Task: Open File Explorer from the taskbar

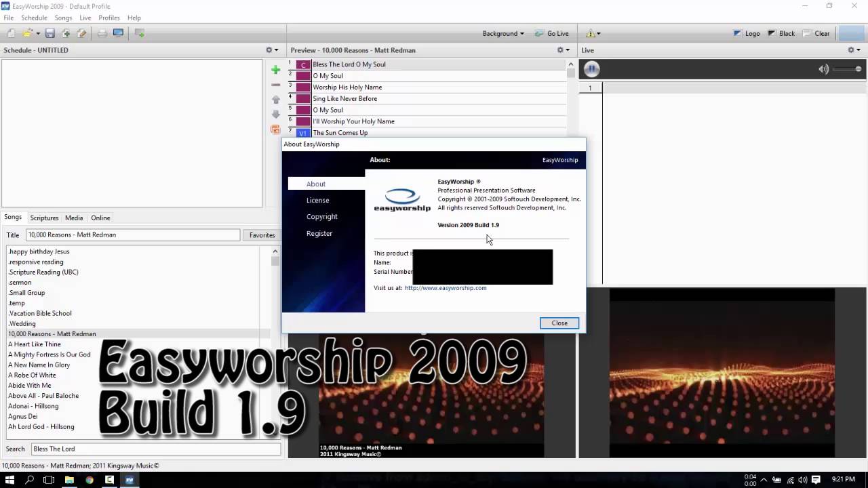Action: pyautogui.click(x=69, y=479)
